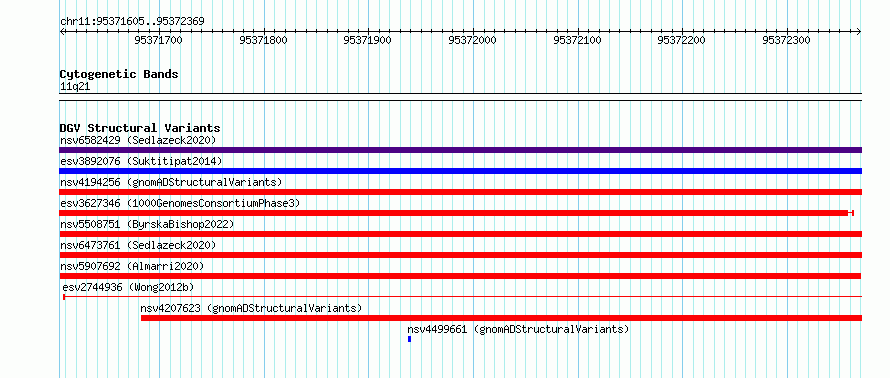Viewport: 890px width, 378px height.
Task: Click the red nsv4207623 variant bar
Action: point(501,318)
